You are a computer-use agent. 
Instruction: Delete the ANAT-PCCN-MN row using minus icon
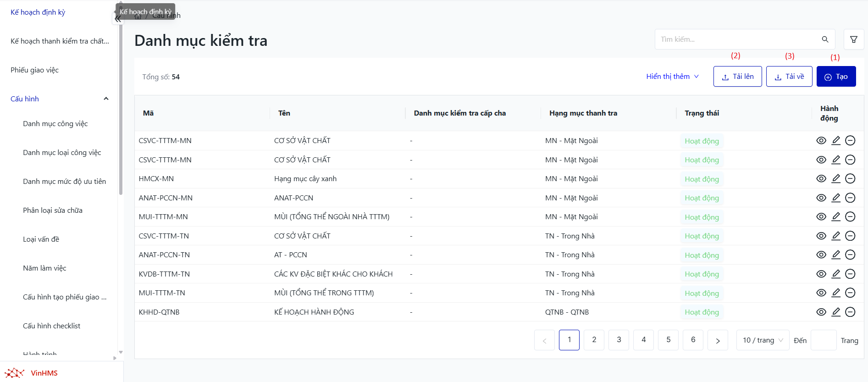(x=850, y=198)
